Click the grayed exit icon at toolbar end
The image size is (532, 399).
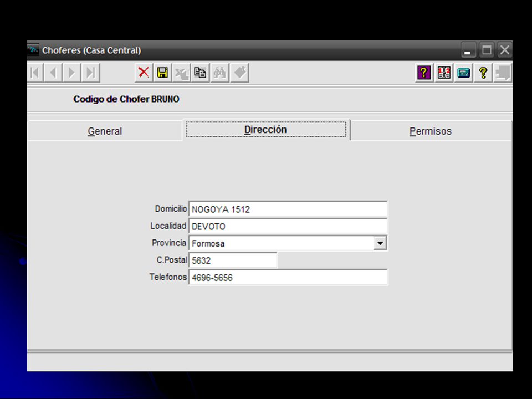click(503, 73)
